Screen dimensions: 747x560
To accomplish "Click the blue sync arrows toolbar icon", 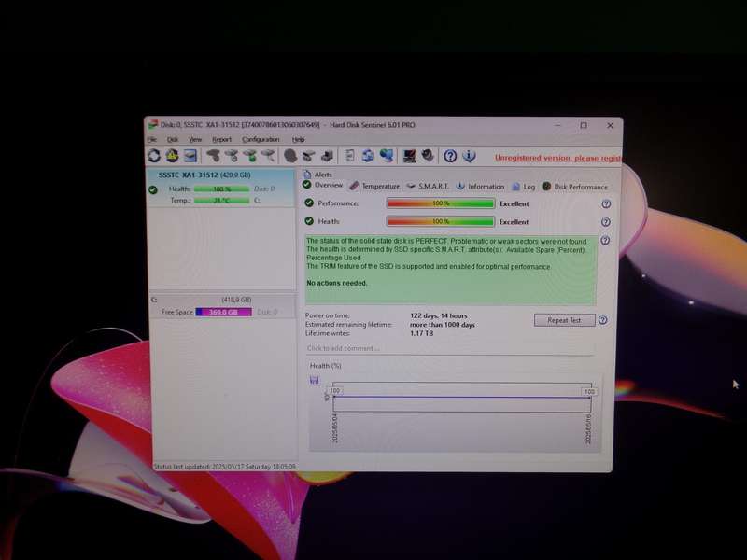I will (x=368, y=156).
